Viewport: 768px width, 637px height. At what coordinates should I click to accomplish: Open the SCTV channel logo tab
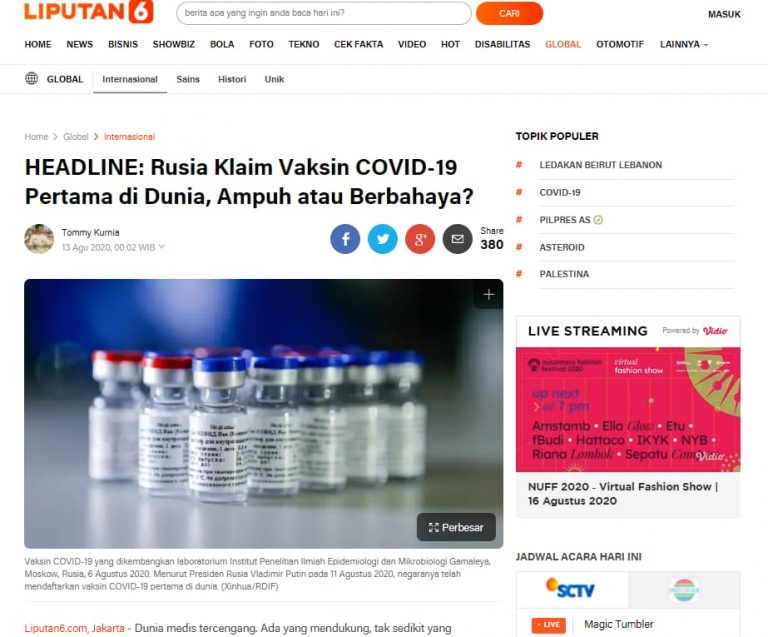click(x=572, y=590)
